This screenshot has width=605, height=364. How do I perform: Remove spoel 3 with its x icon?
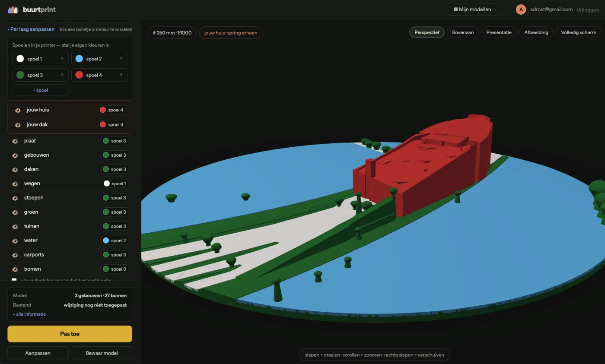click(62, 75)
